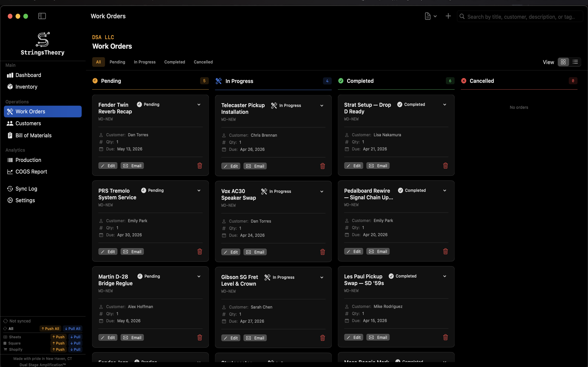This screenshot has width=588, height=367.
Task: Select Inventory in the sidebar
Action: pyautogui.click(x=26, y=87)
